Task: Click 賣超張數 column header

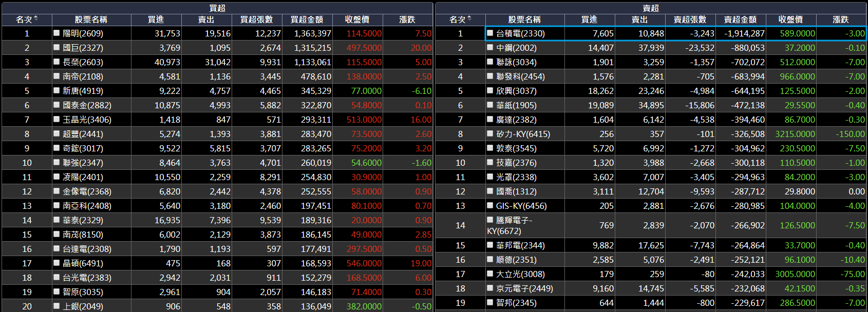Action: [x=690, y=19]
